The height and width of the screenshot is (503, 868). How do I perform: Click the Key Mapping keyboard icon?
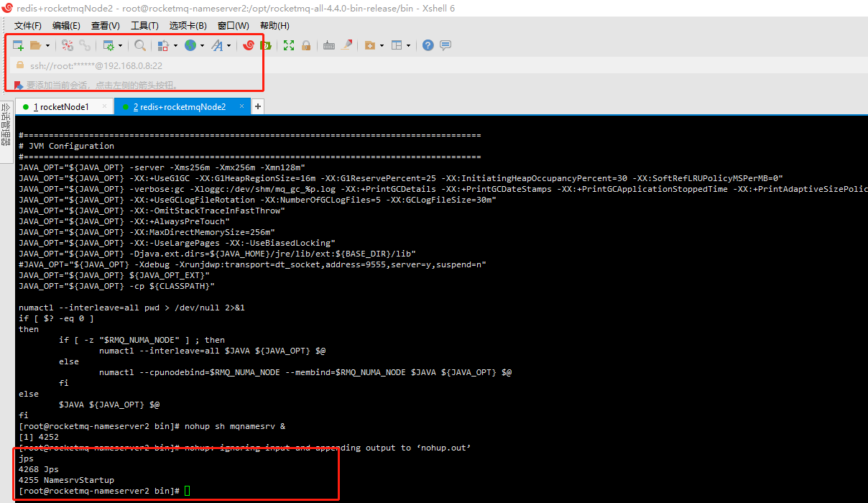[329, 45]
